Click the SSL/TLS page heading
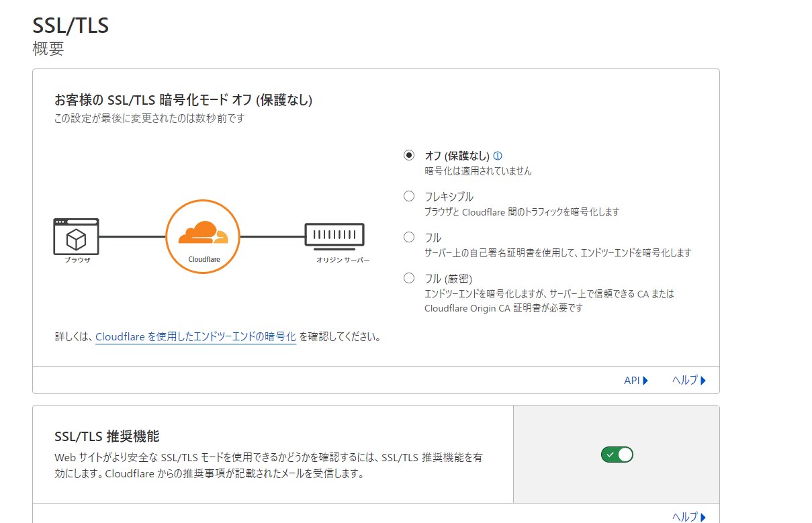 (71, 26)
